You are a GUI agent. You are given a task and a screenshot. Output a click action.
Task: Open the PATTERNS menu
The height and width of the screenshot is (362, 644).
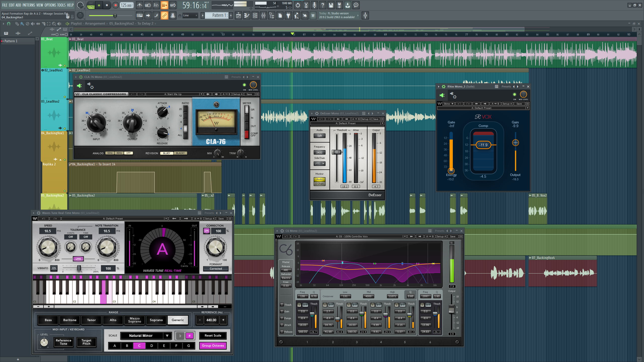tap(29, 5)
